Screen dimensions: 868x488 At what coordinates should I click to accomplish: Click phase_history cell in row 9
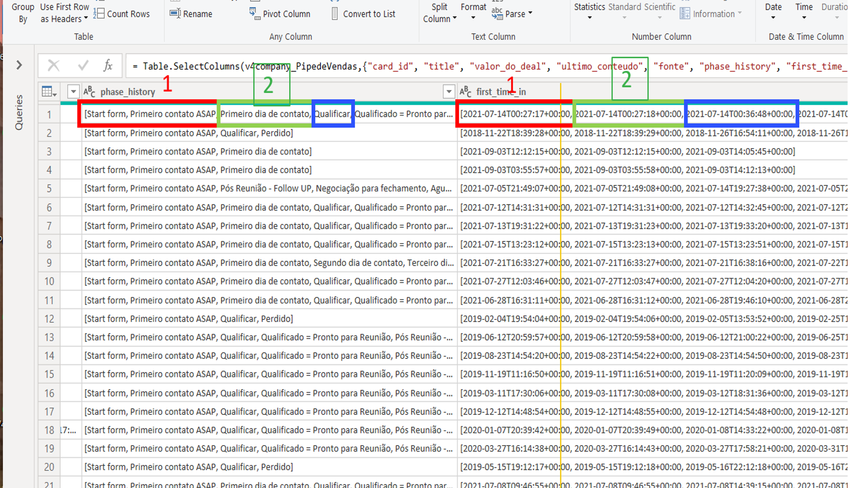tap(269, 263)
